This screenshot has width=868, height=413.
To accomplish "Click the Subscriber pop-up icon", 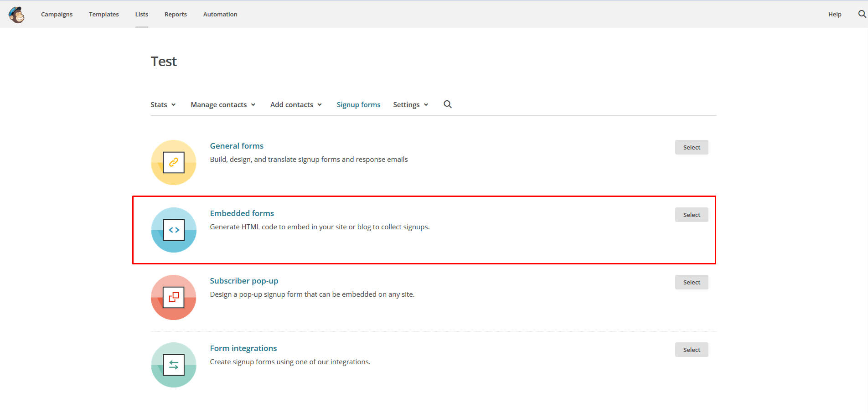I will (x=174, y=297).
